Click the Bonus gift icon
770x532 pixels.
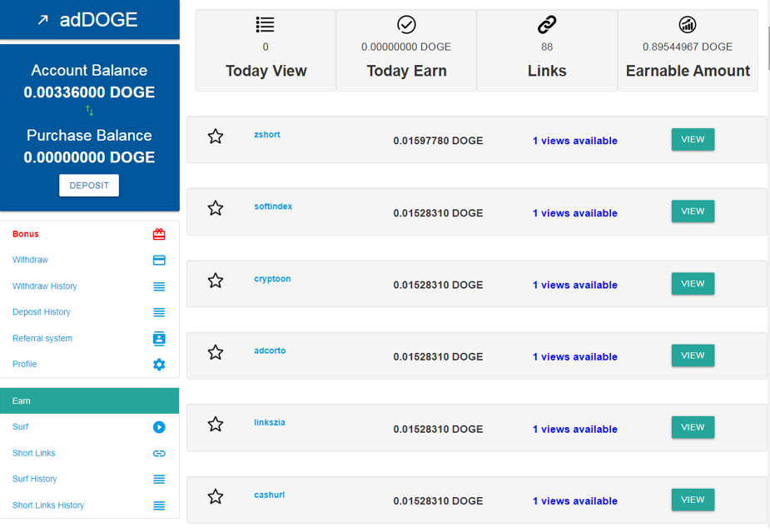pyautogui.click(x=159, y=234)
